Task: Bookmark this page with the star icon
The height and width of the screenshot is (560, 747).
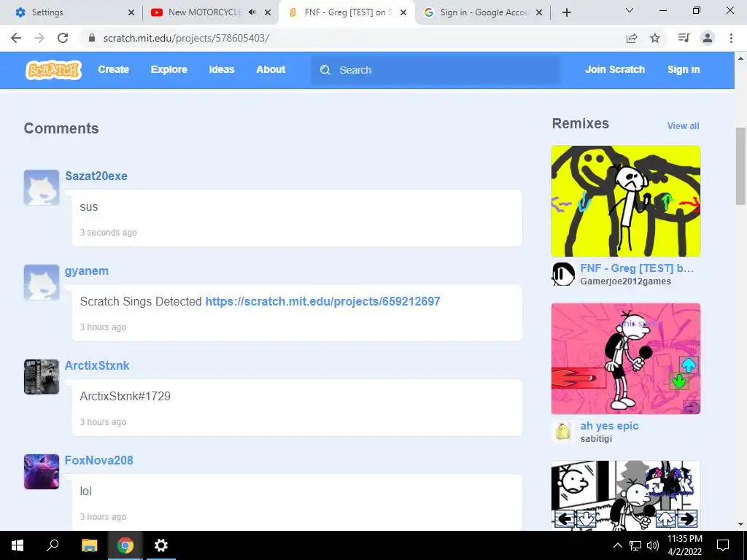Action: (655, 38)
